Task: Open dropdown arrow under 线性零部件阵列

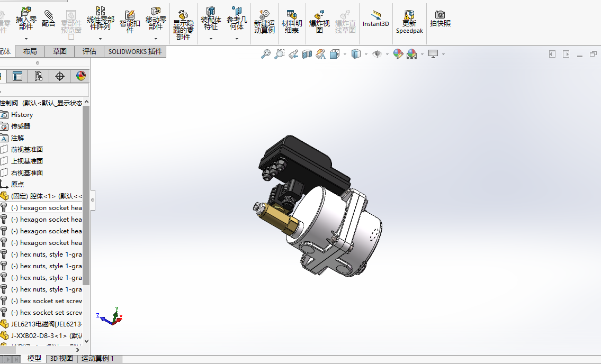Action: 101,39
